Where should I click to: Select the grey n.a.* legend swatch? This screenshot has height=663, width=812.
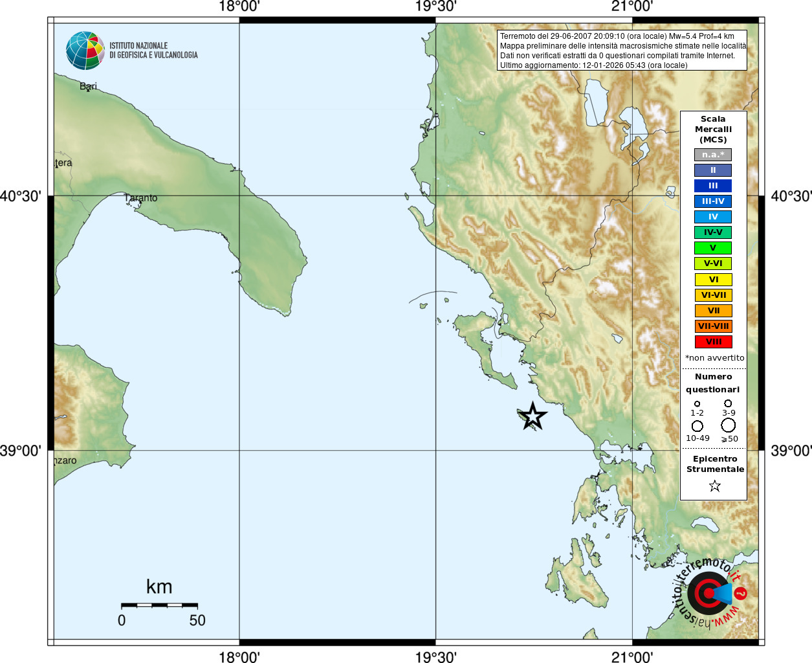713,155
